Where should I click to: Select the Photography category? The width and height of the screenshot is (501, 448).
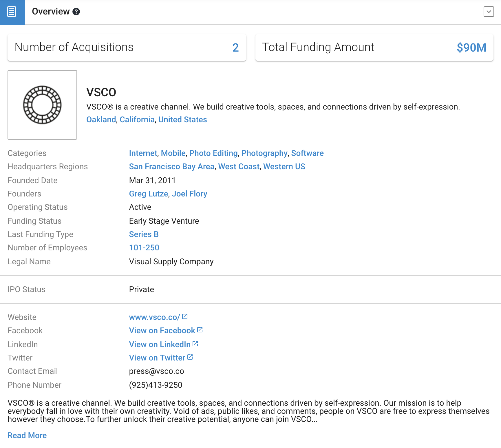[264, 153]
